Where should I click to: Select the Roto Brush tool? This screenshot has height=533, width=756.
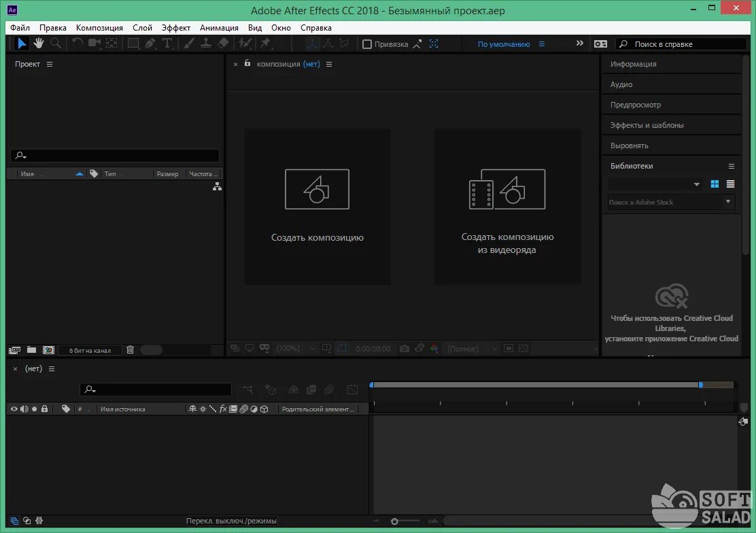(x=245, y=44)
